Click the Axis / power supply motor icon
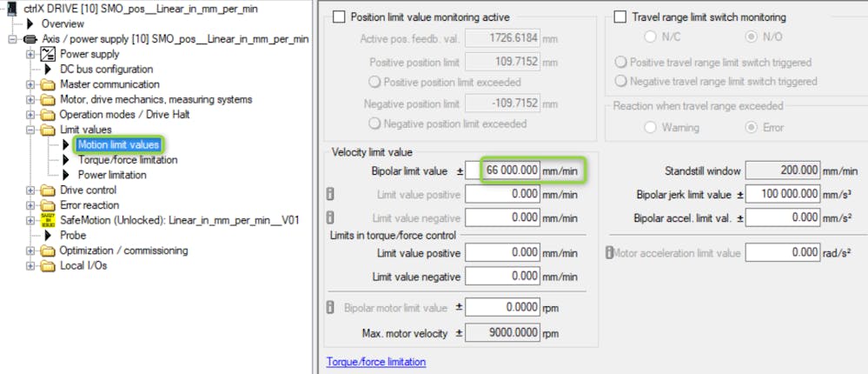Image resolution: width=868 pixels, height=374 pixels. 30,39
